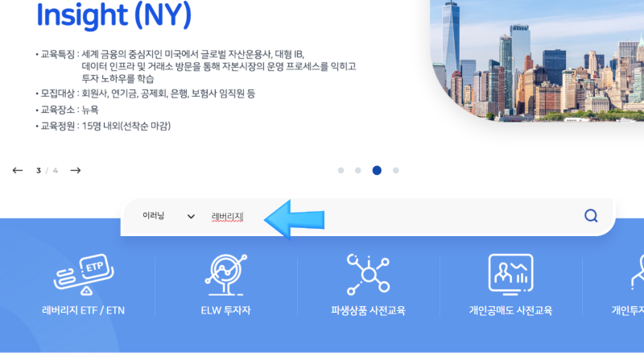Click the 교육장소 : 뉴욕 line
The image size is (644, 353).
coord(67,110)
